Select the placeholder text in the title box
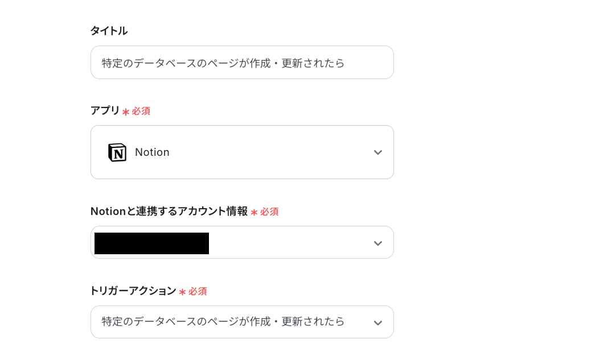The height and width of the screenshot is (364, 616). coord(221,63)
